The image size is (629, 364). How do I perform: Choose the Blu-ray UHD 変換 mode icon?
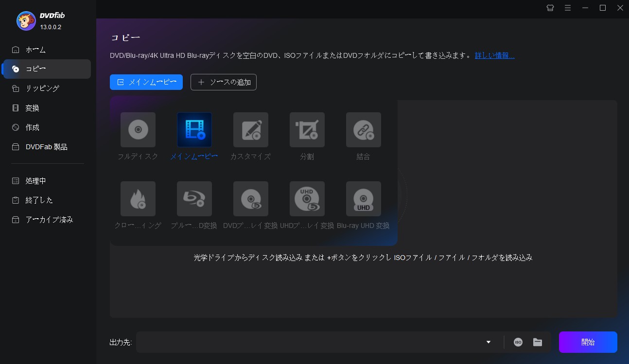(364, 199)
